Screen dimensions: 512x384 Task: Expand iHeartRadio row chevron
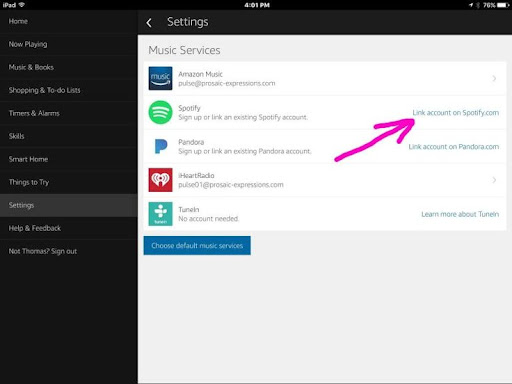494,180
